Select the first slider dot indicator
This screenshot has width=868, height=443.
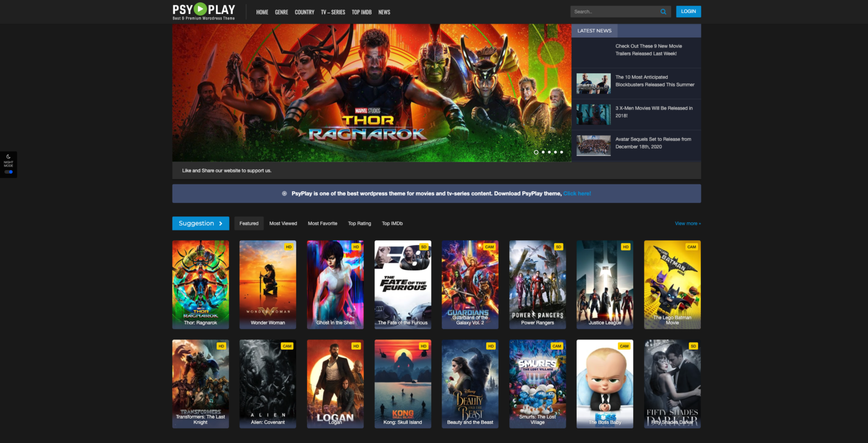[x=536, y=152]
